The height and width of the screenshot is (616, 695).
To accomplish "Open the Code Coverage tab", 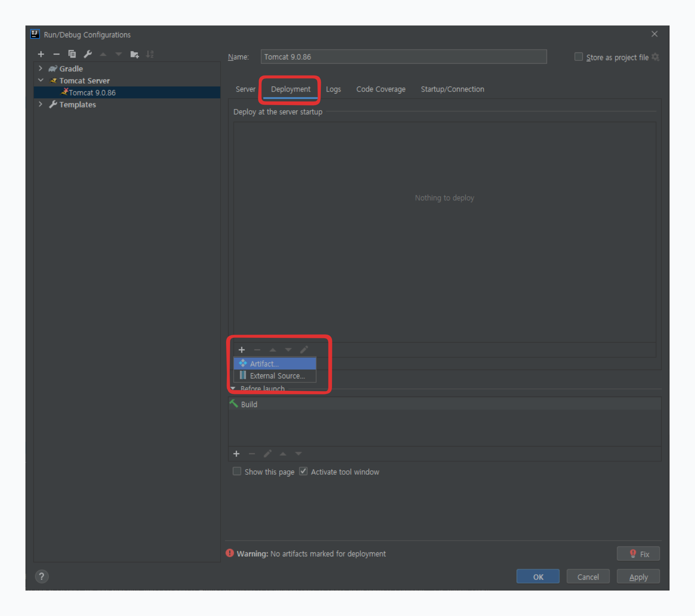I will tap(381, 89).
